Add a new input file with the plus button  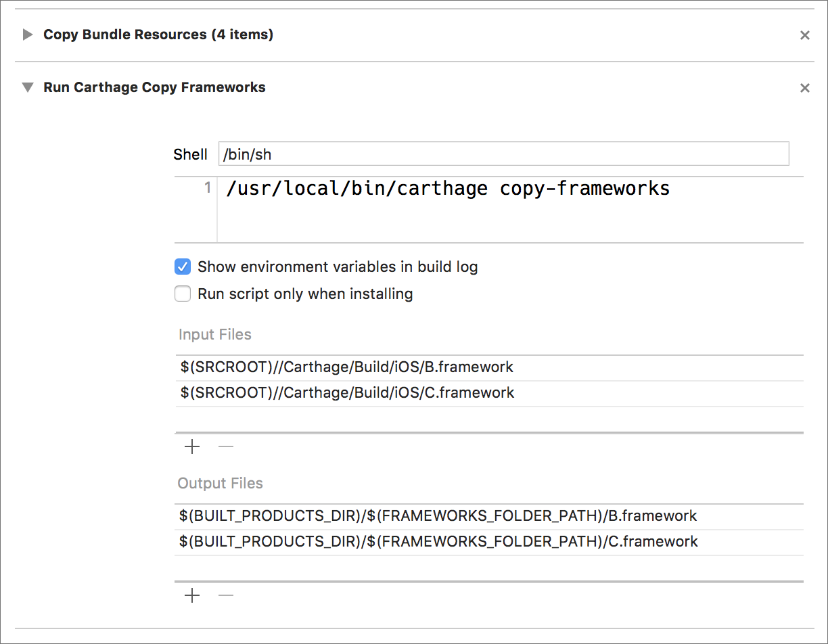191,446
